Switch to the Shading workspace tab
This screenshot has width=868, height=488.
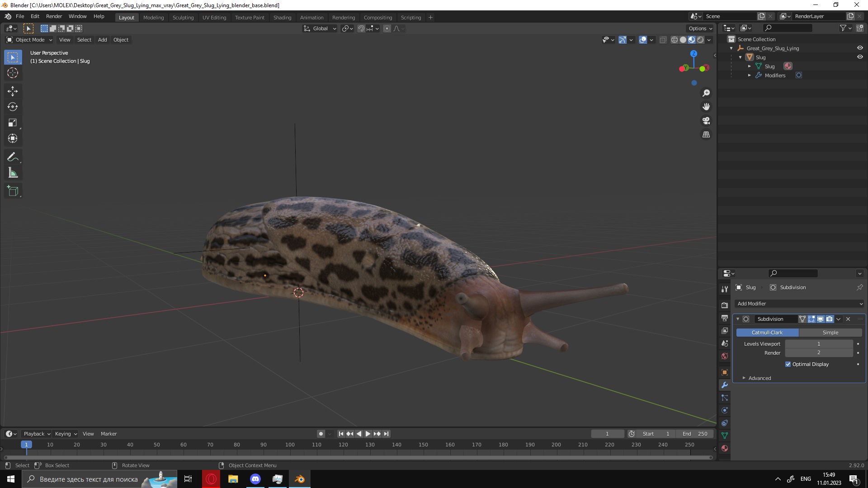click(x=282, y=18)
